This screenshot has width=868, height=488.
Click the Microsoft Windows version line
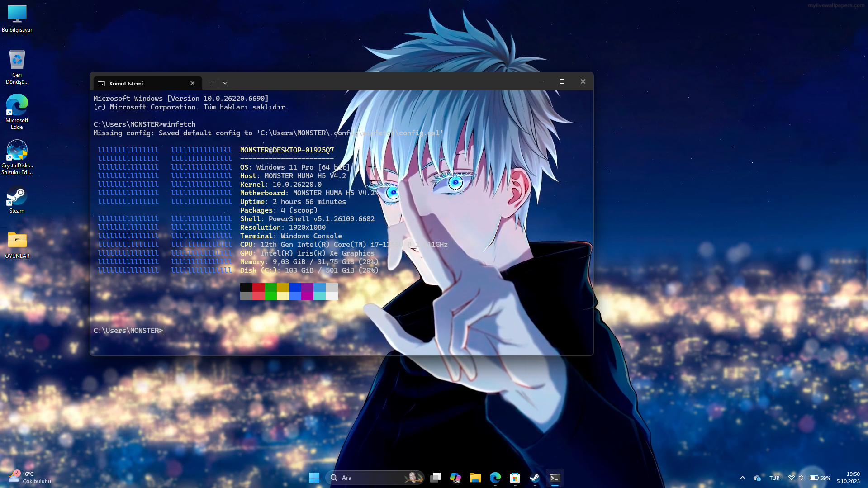coord(181,98)
